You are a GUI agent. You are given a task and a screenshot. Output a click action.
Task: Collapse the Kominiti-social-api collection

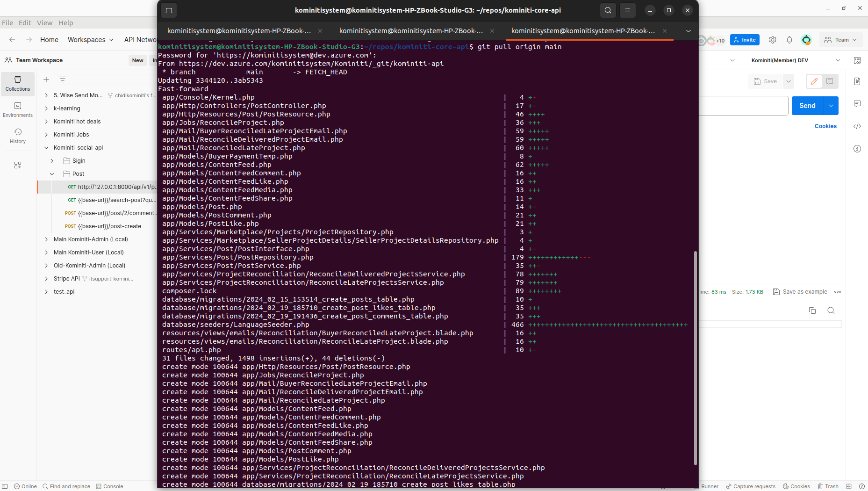click(46, 148)
